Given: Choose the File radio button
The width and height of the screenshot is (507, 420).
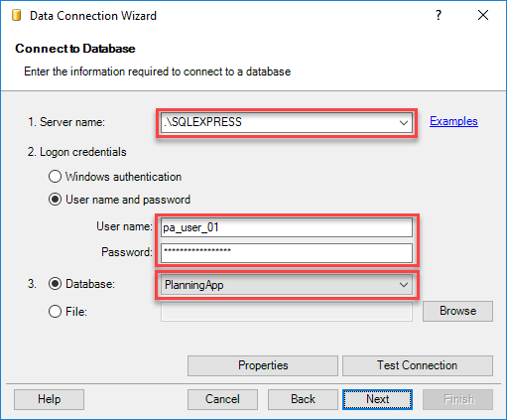Looking at the screenshot, I should click(55, 312).
